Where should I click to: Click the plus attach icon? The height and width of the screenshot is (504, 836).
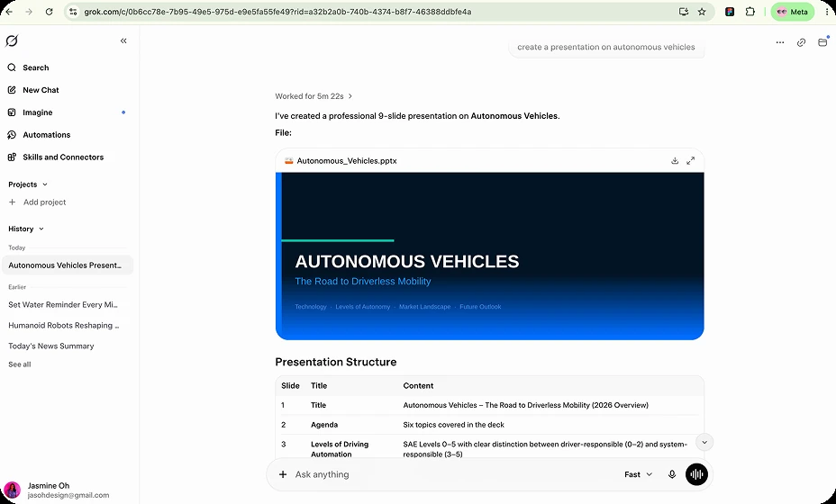click(x=283, y=474)
